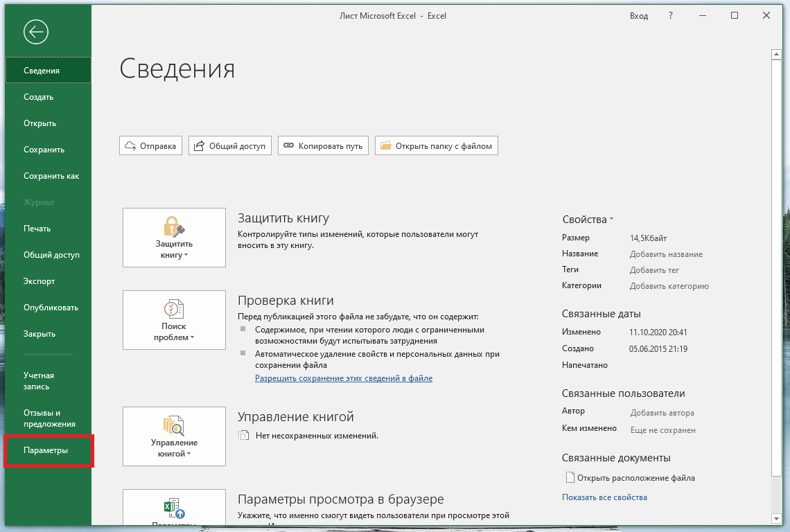Open the Управление книгой dropdown button

point(174,436)
